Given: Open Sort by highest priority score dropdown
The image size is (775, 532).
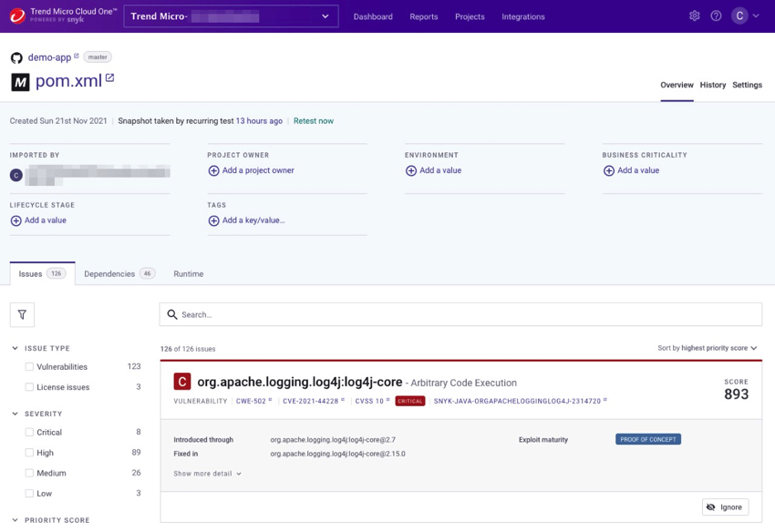Looking at the screenshot, I should 707,348.
